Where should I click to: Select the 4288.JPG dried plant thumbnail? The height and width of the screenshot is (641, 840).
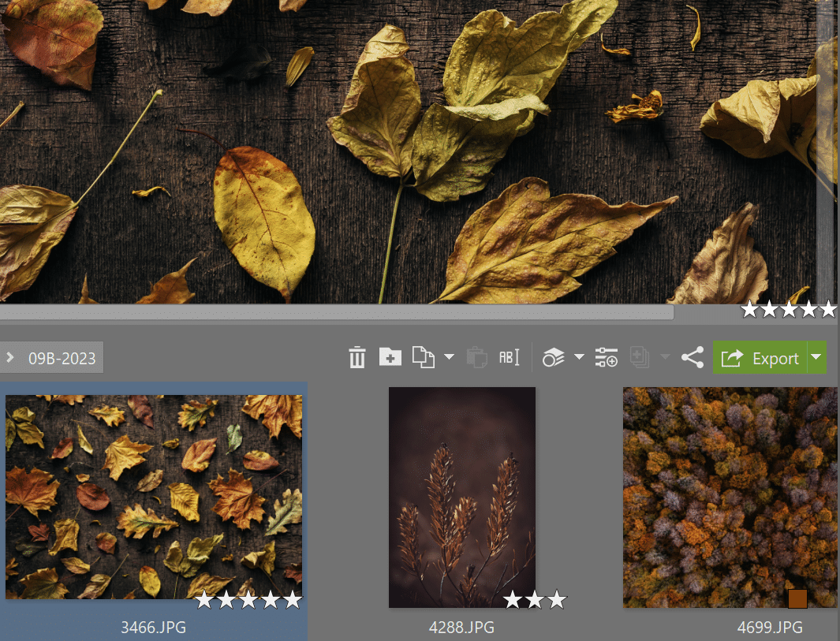tap(461, 497)
